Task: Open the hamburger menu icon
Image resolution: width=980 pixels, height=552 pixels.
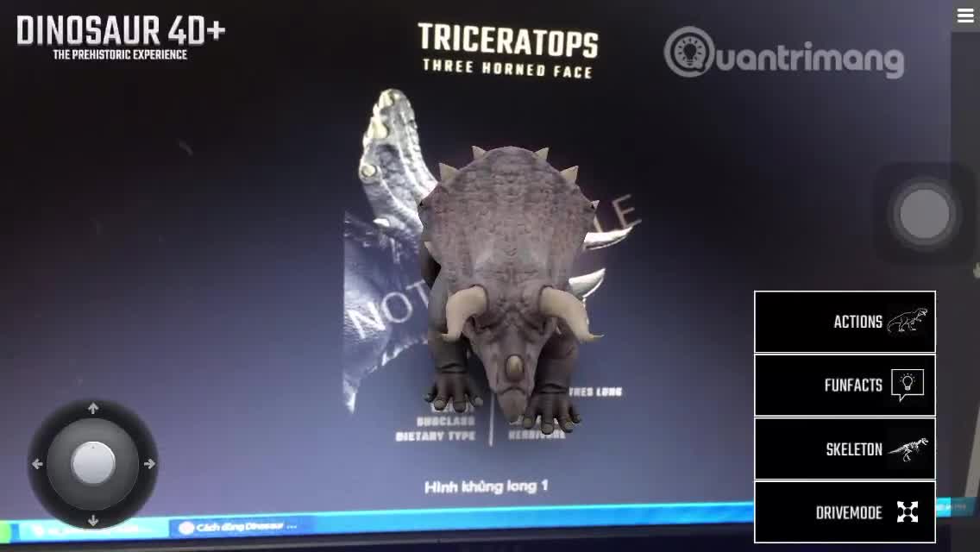Action: coord(965,15)
